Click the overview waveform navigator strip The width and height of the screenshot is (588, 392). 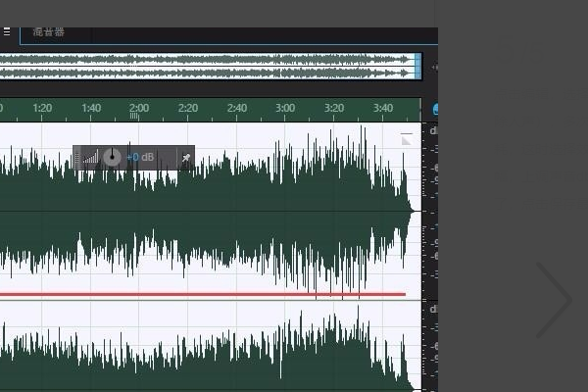(x=210, y=66)
